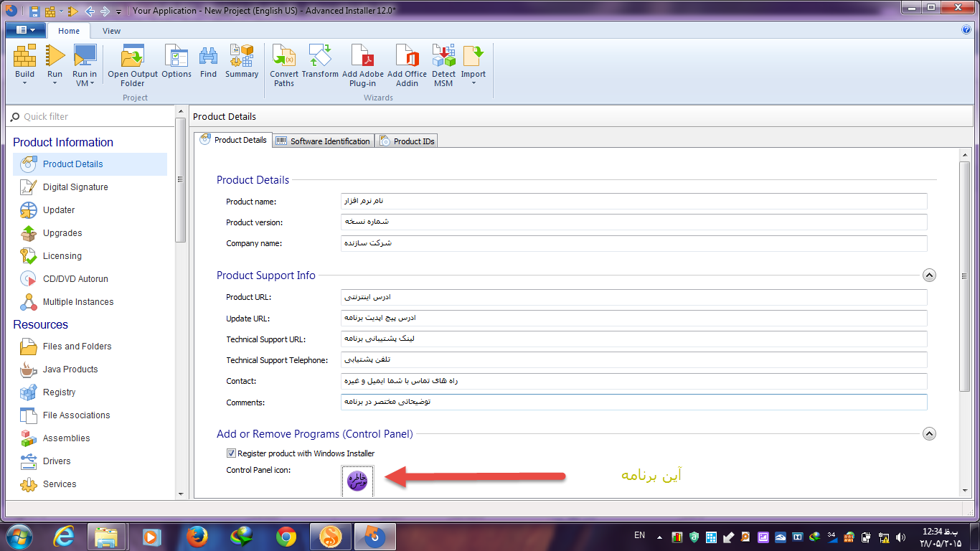The width and height of the screenshot is (980, 551).
Task: Click the Control Panel icon thumbnail
Action: tap(357, 480)
